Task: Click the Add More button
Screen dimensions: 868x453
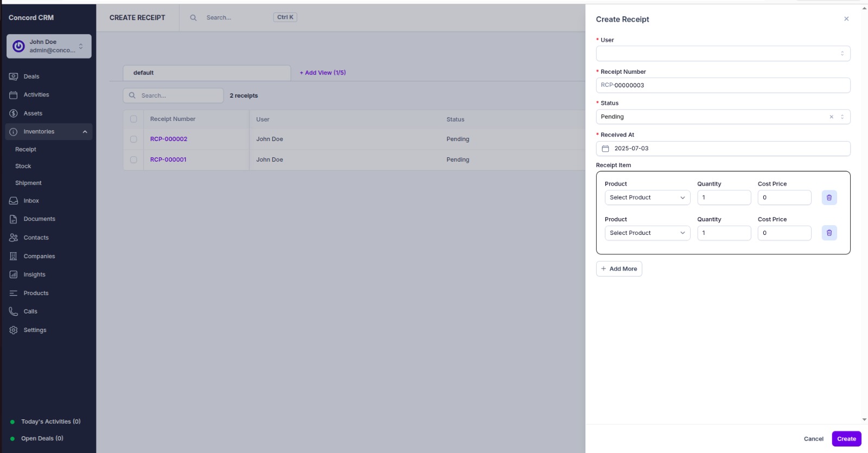Action: pos(619,269)
